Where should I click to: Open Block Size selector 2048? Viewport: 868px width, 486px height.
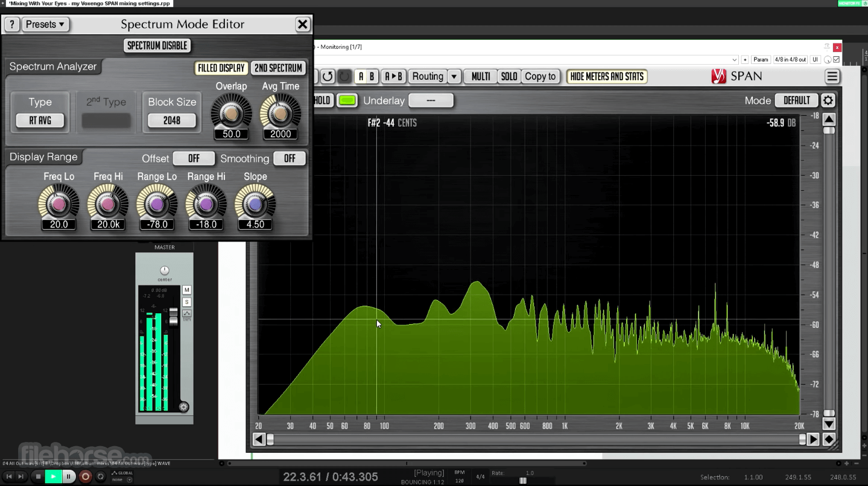(172, 121)
